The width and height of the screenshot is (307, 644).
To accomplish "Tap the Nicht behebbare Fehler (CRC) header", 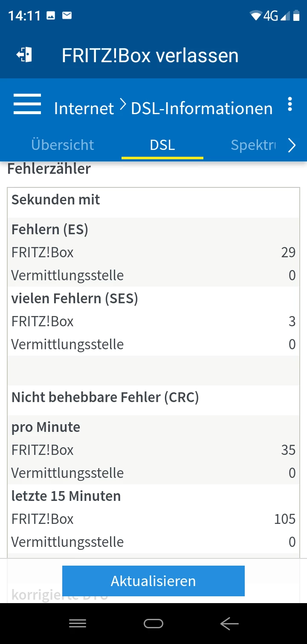I will pyautogui.click(x=105, y=397).
